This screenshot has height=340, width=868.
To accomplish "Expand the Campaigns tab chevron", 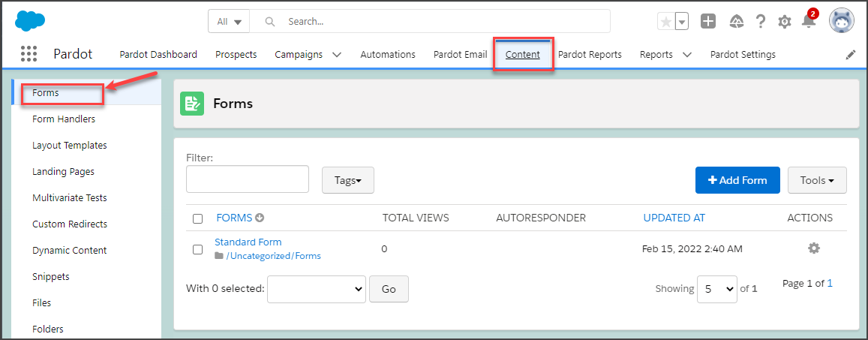I will pyautogui.click(x=337, y=55).
